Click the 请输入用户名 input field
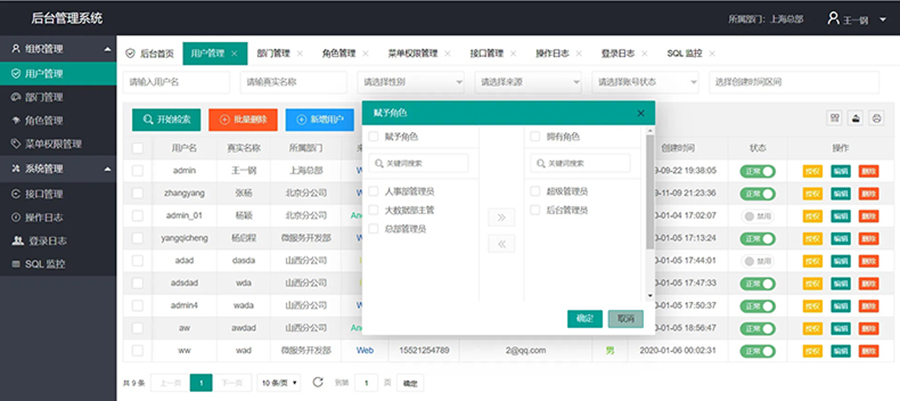The height and width of the screenshot is (401, 900). pos(176,82)
